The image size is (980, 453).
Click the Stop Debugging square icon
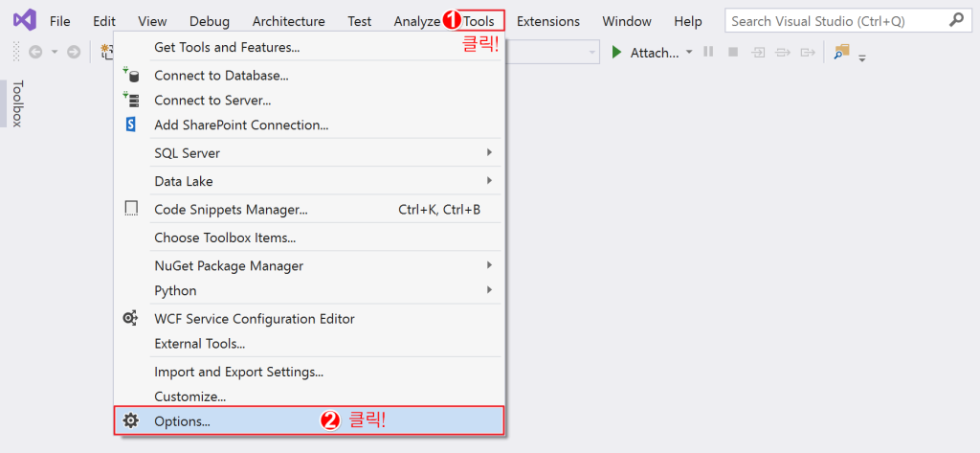pyautogui.click(x=733, y=52)
